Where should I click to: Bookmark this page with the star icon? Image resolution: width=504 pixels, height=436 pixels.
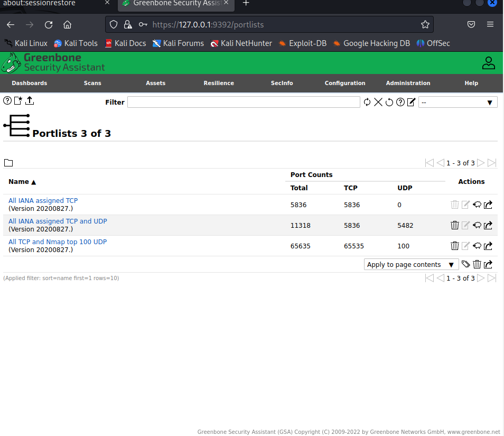(x=425, y=24)
